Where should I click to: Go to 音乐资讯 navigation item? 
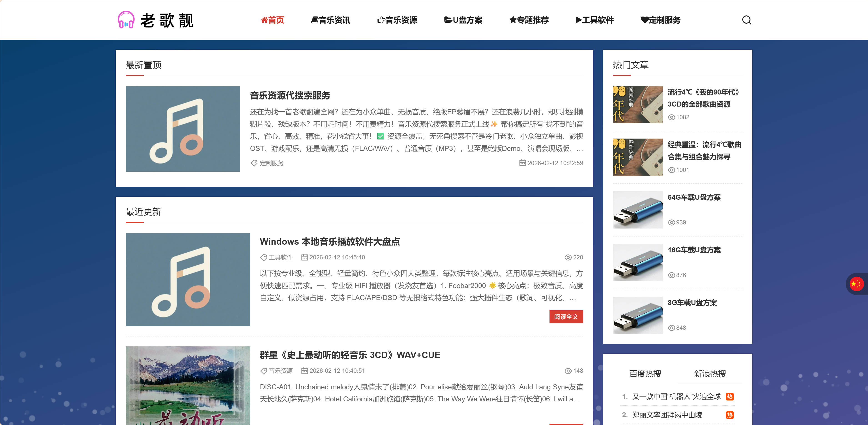[331, 20]
